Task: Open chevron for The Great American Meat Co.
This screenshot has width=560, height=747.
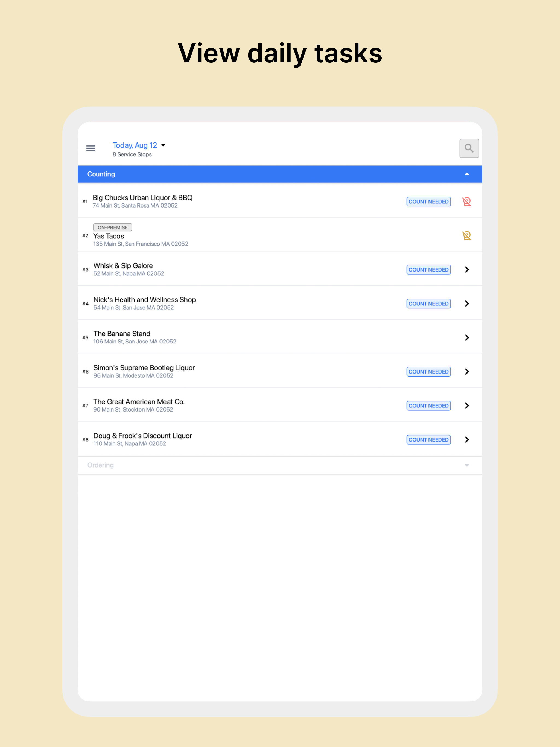Action: point(467,405)
